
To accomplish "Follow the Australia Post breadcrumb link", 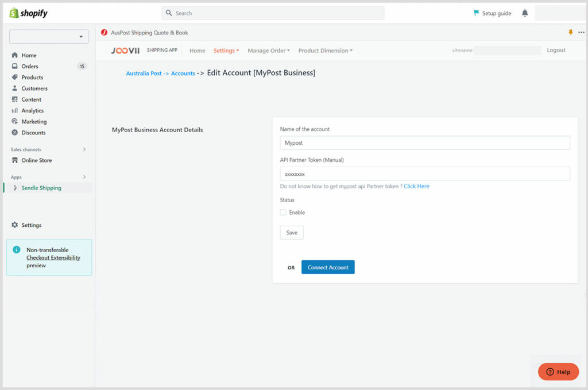I will point(144,74).
